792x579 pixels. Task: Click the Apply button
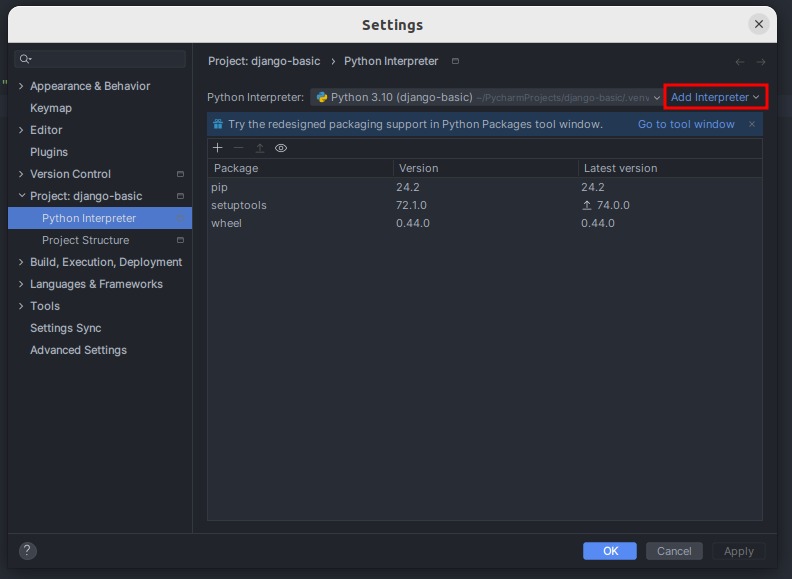(x=738, y=551)
